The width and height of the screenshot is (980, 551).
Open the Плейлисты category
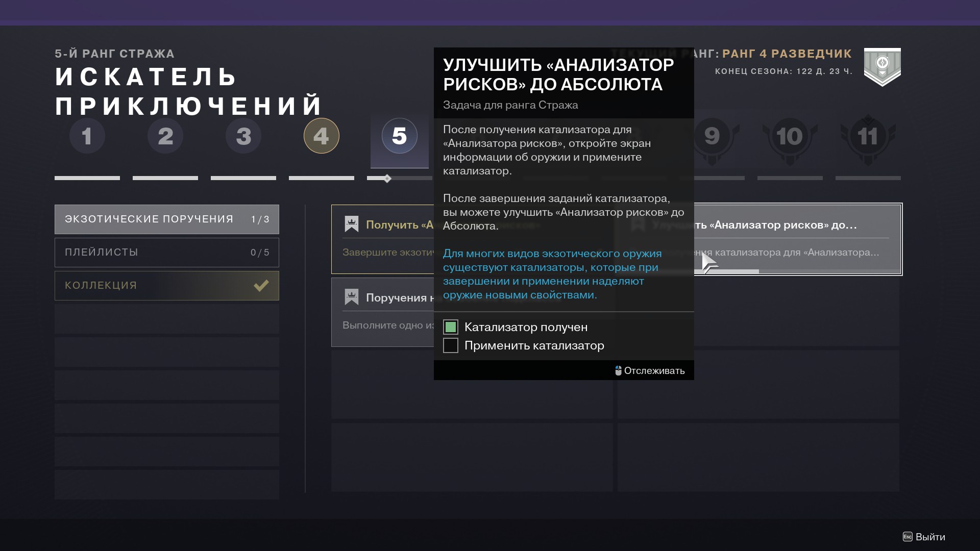coord(166,253)
